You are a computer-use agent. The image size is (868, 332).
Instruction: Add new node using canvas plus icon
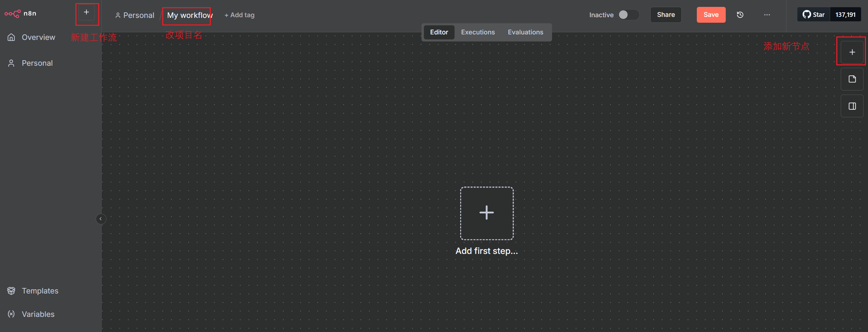pyautogui.click(x=852, y=52)
